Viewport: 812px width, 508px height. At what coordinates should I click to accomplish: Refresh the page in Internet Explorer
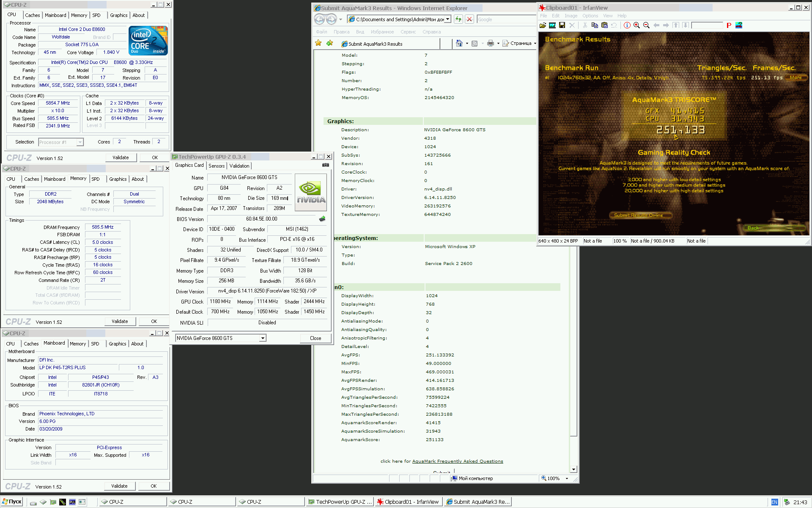point(458,19)
